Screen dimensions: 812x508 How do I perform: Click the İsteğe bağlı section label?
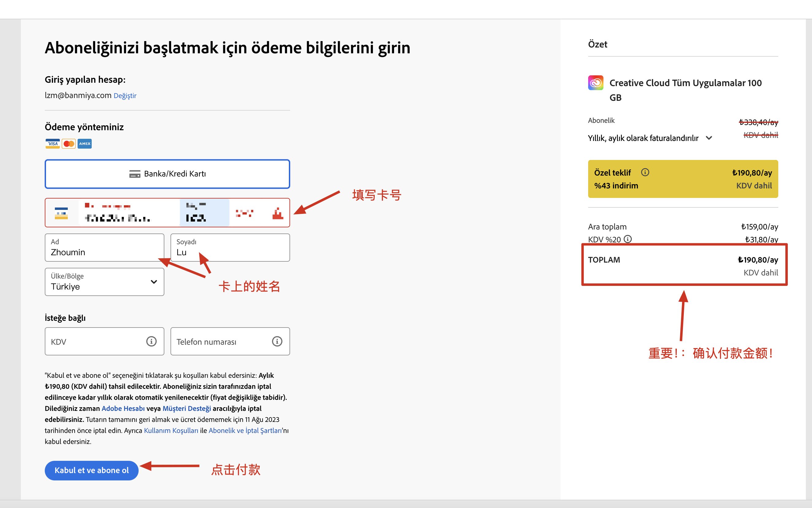[65, 318]
